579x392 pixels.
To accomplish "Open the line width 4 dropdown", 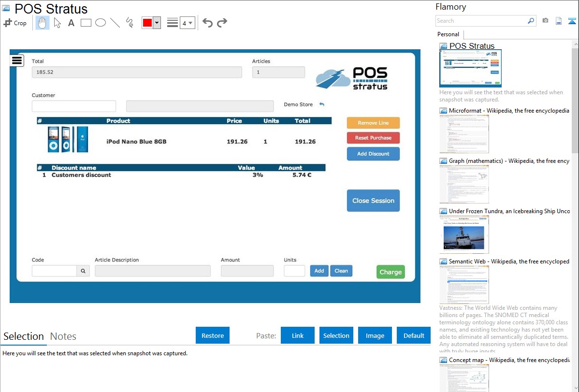I will pos(187,23).
